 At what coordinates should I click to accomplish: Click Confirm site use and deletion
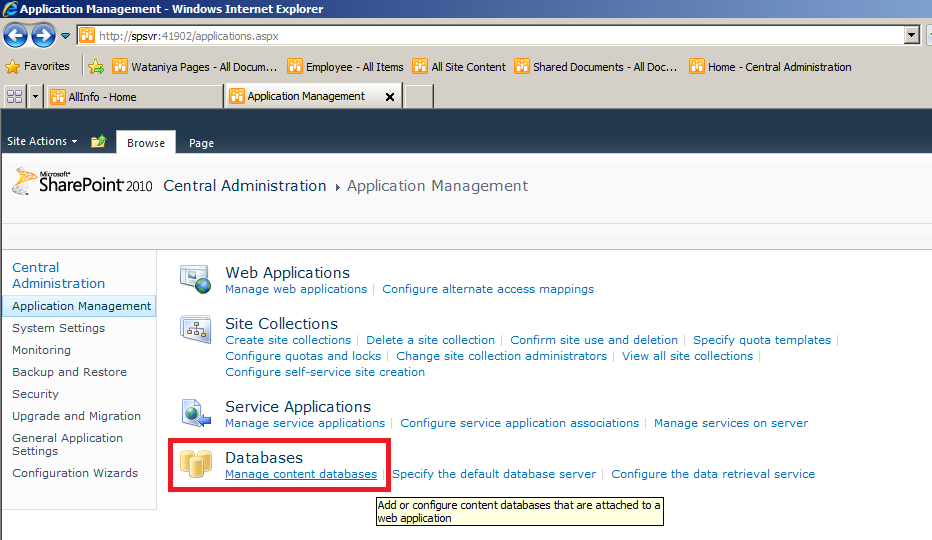(594, 340)
